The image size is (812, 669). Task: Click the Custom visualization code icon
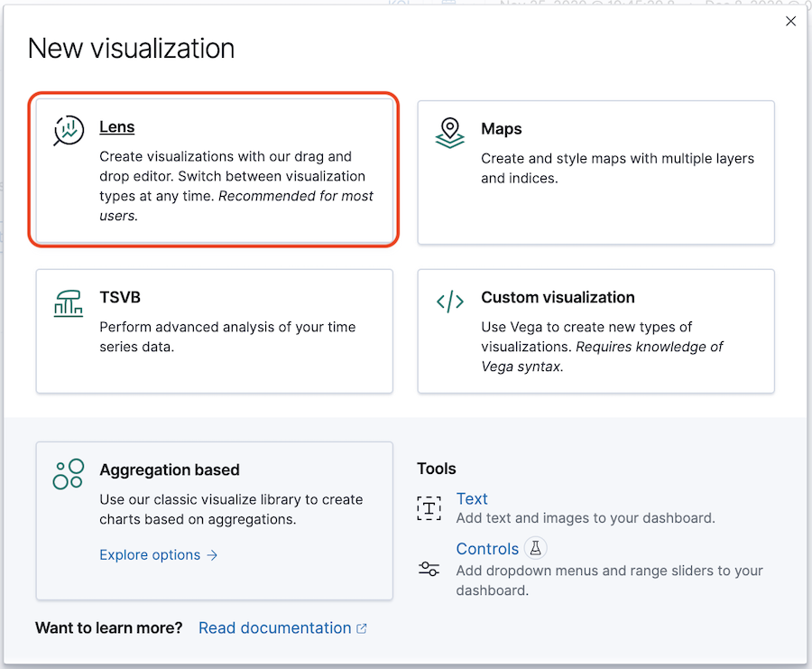pyautogui.click(x=449, y=301)
